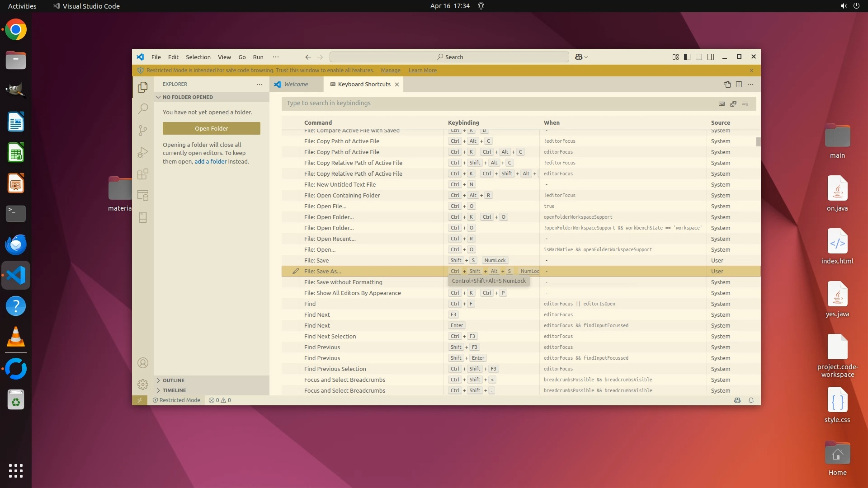Expand the TIMELINE section
868x488 pixels.
pos(174,390)
